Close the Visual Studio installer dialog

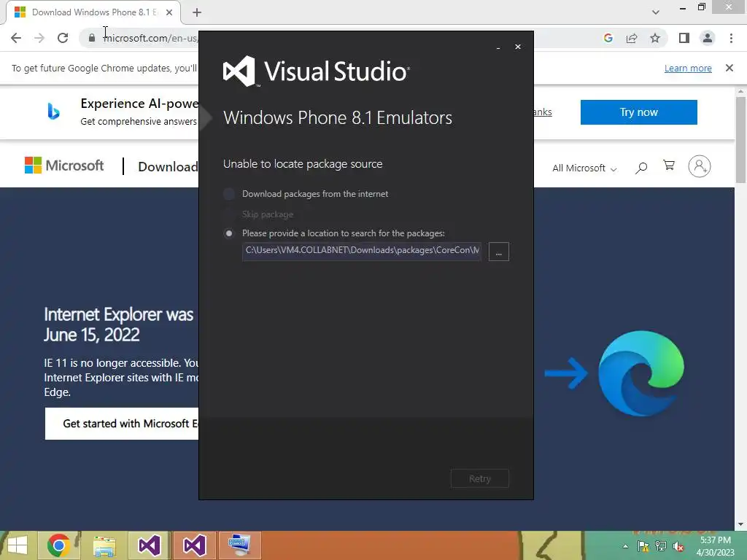(518, 47)
